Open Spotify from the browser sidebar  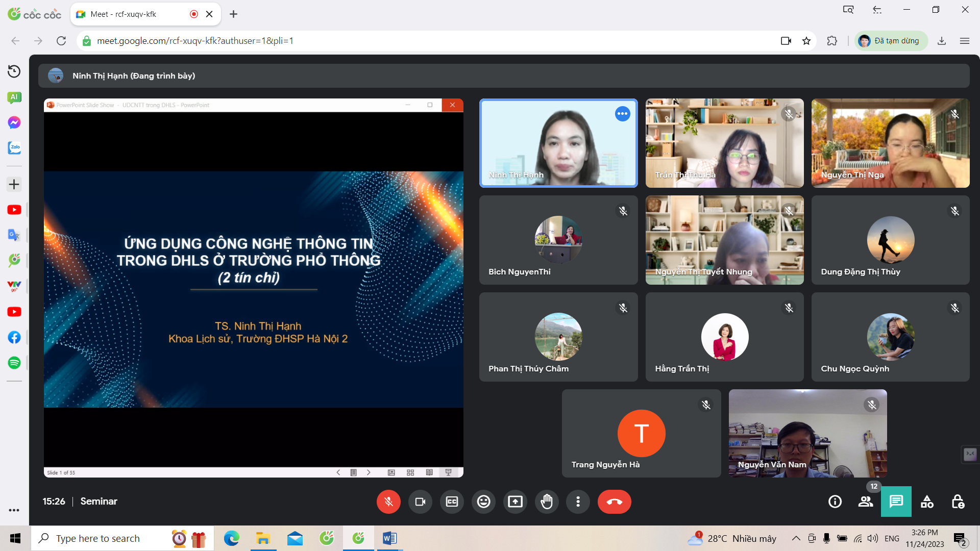point(14,363)
